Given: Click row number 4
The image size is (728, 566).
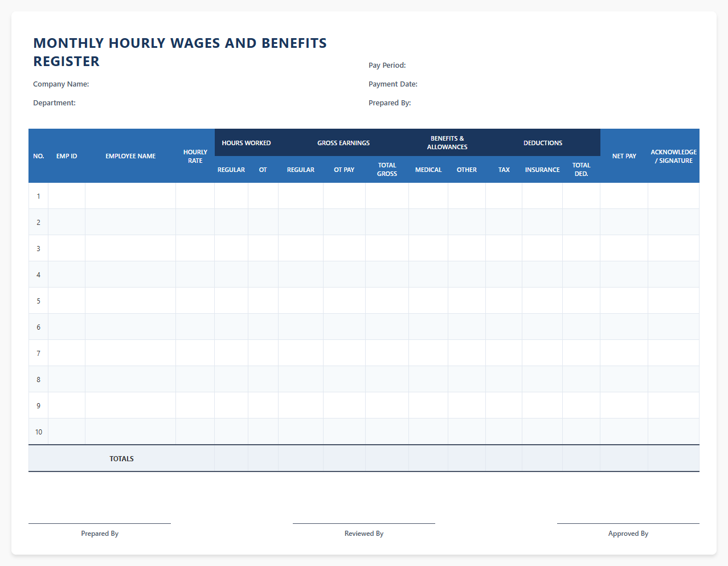Looking at the screenshot, I should point(39,274).
